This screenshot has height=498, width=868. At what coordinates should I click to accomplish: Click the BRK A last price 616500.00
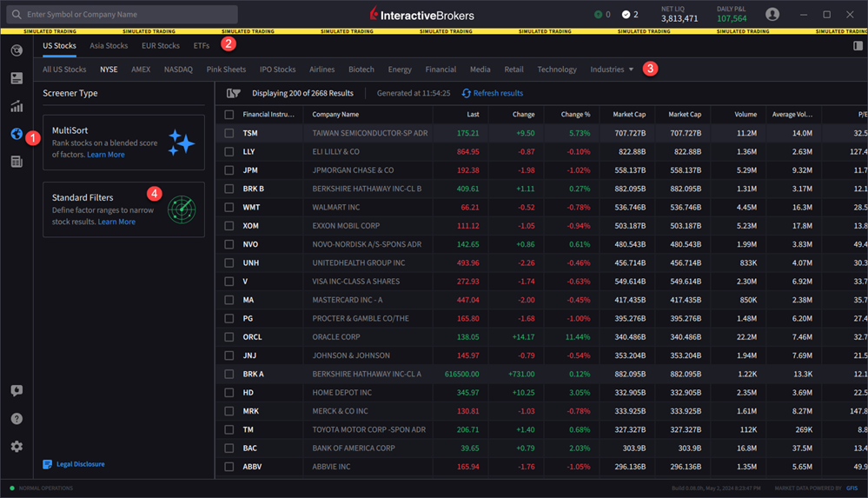point(461,375)
